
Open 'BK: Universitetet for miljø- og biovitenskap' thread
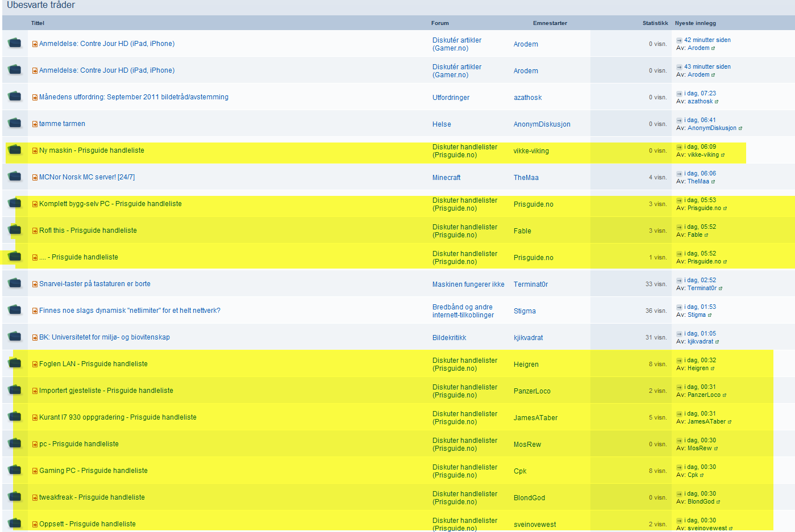point(105,337)
